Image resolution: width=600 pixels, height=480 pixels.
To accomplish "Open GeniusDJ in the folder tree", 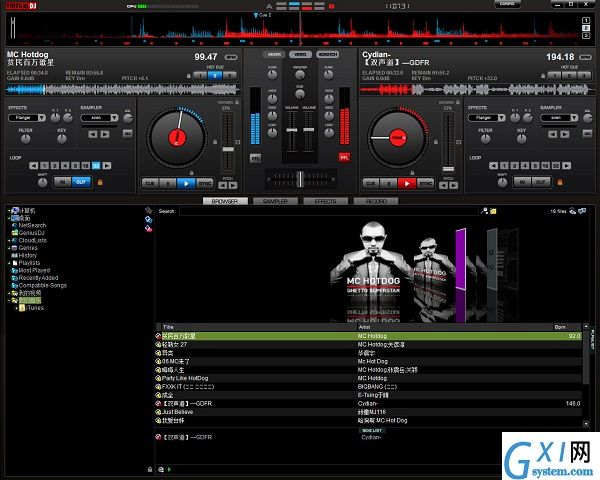I will point(28,233).
